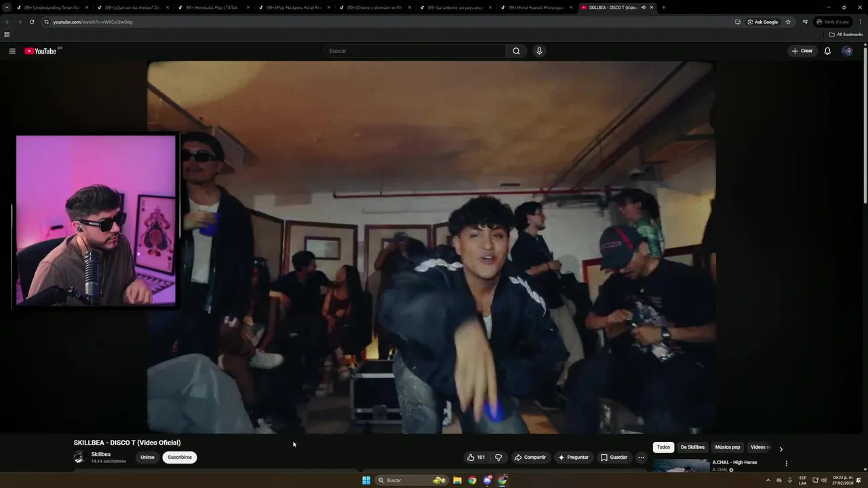Select the Todos filter chip
The image size is (868, 488).
pyautogui.click(x=663, y=447)
